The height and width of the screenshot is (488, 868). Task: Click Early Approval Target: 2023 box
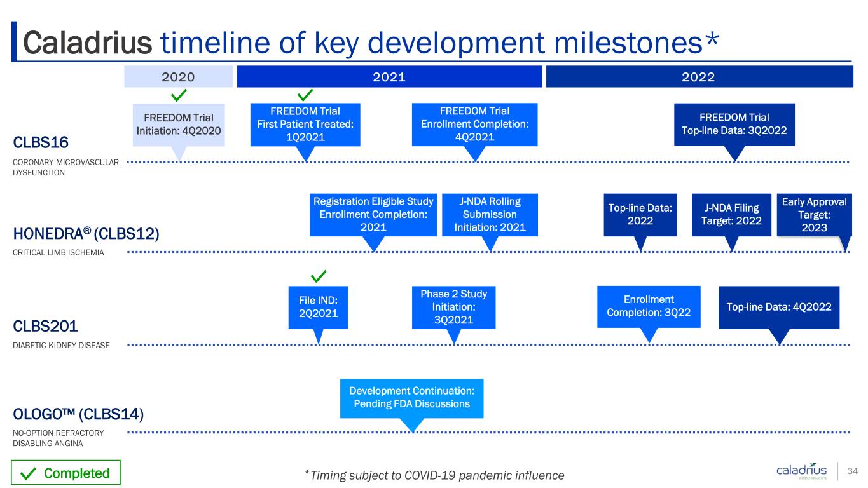(815, 215)
